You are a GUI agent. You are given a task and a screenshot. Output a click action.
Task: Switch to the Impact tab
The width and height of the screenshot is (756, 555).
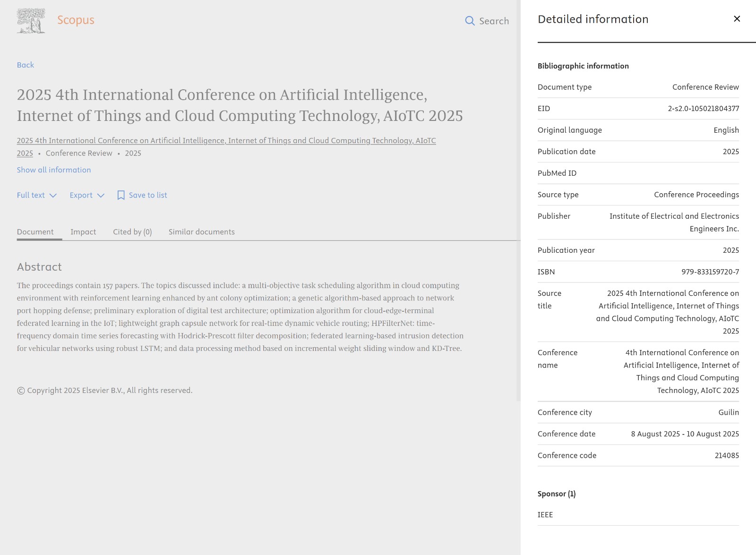pos(83,232)
